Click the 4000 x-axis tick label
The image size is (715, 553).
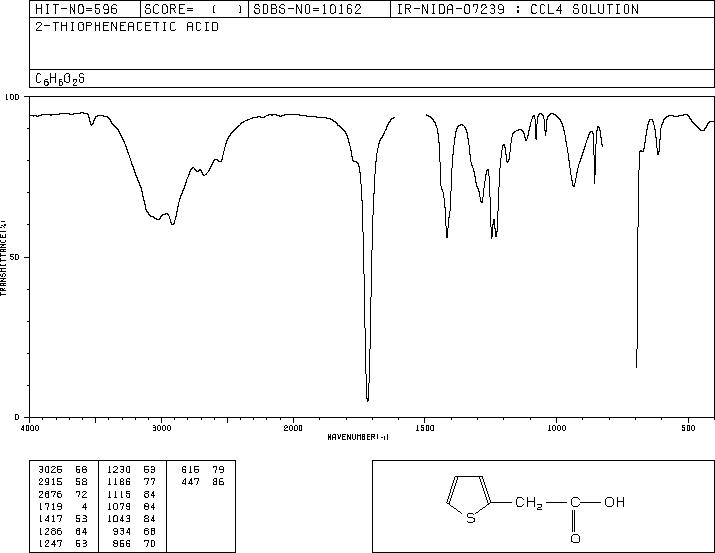30,428
